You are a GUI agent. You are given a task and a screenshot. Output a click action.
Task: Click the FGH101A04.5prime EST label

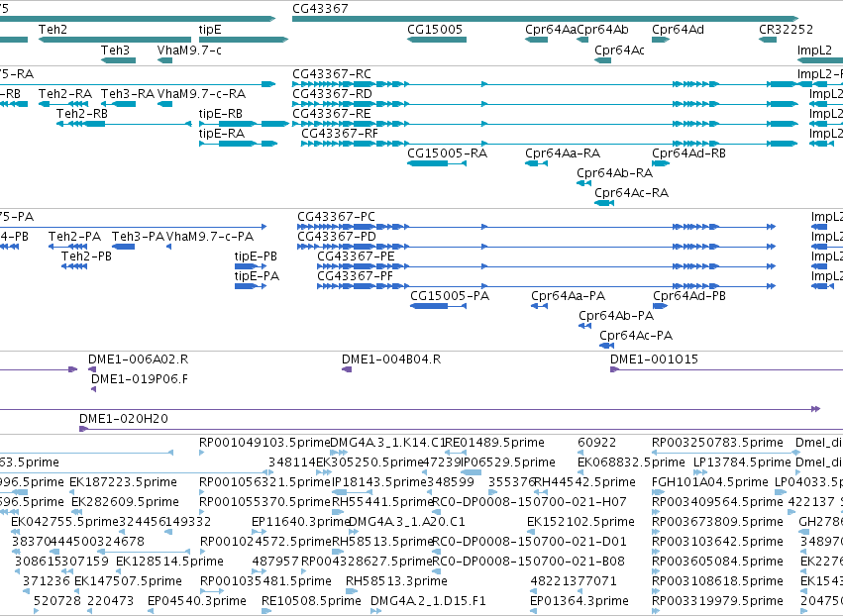[x=709, y=482]
